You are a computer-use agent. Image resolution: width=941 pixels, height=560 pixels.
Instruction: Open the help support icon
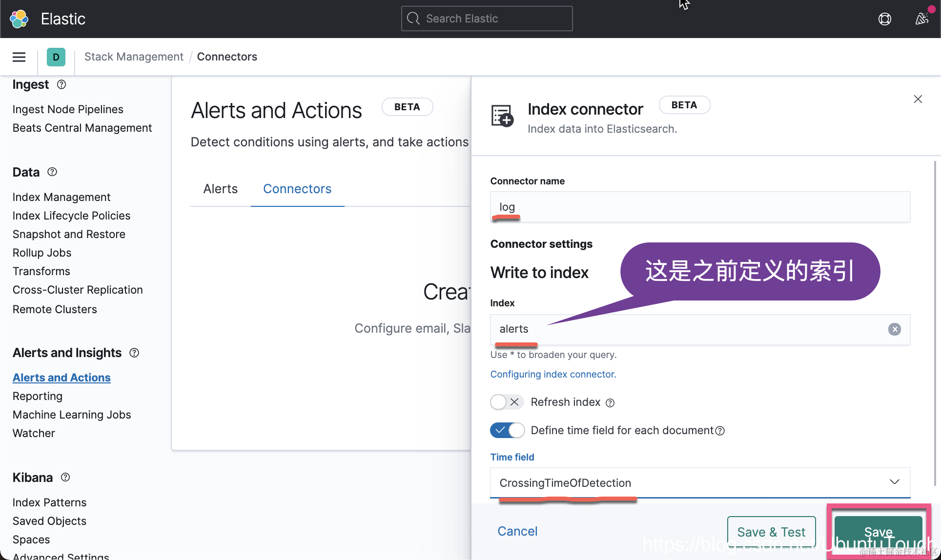884,19
